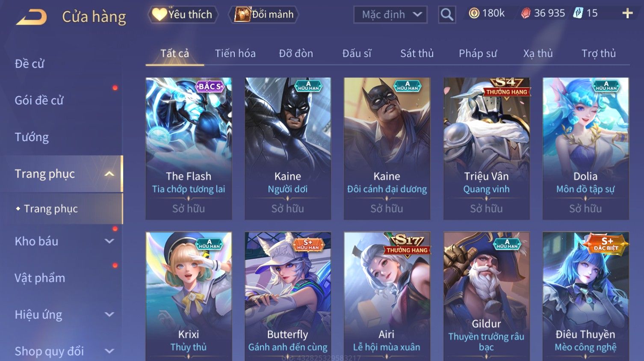Image resolution: width=644 pixels, height=361 pixels.
Task: Expand the Shop quy đổi section
Action: coord(109,351)
